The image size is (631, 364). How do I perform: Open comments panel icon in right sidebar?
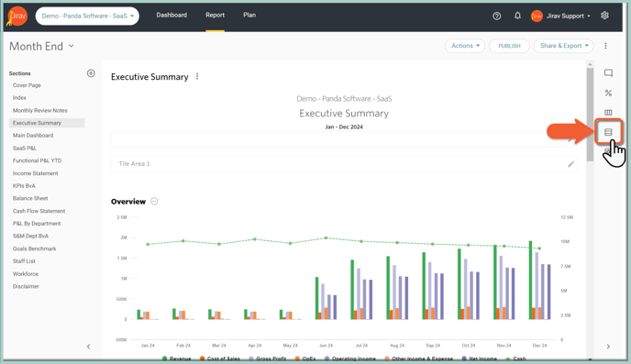608,72
